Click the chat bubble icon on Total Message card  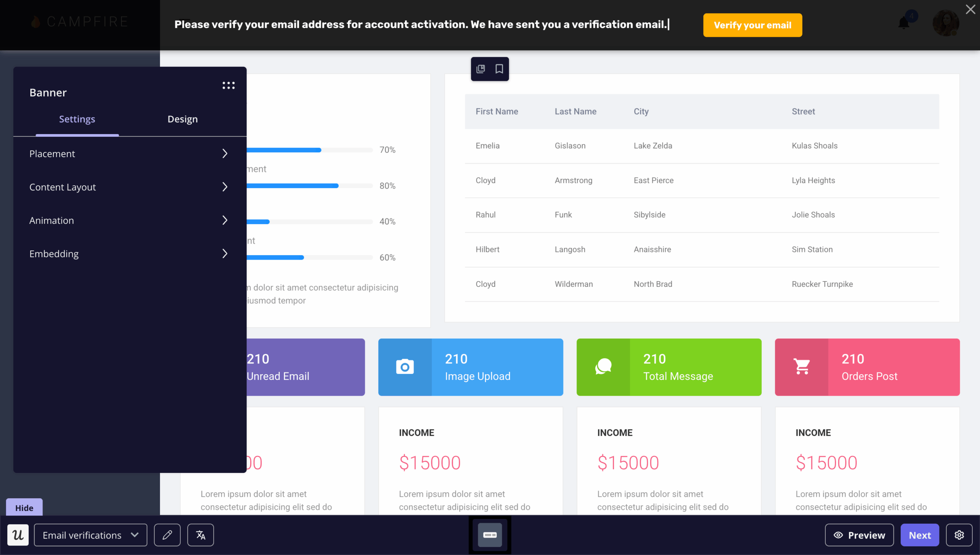point(603,367)
